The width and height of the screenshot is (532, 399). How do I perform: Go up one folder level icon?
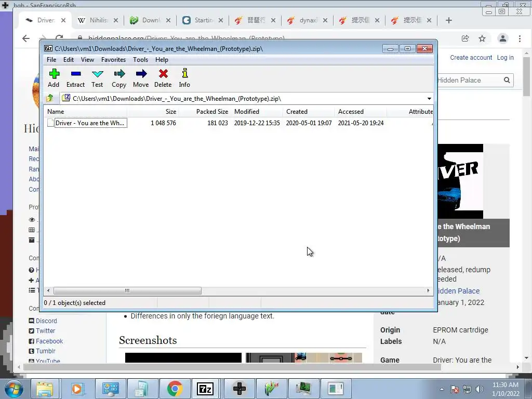[50, 98]
